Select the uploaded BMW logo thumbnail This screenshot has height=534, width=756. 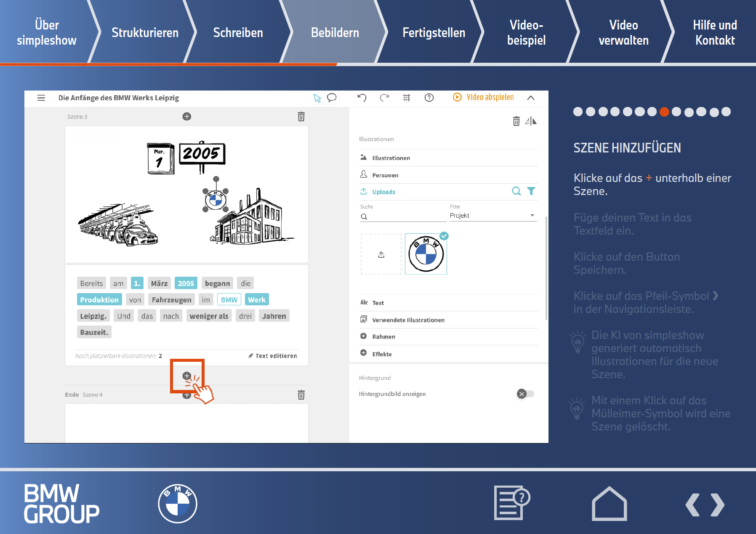(x=426, y=254)
